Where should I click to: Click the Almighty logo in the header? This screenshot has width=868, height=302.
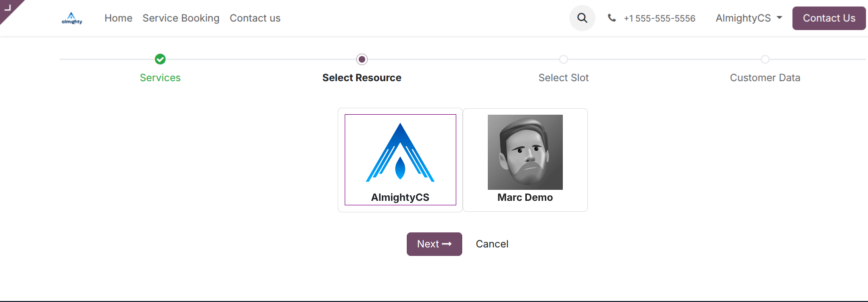click(72, 19)
